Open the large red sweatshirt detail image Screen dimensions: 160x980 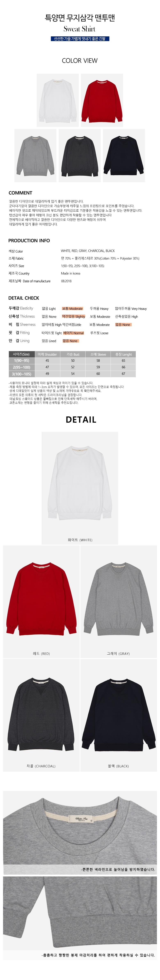tap(41, 602)
